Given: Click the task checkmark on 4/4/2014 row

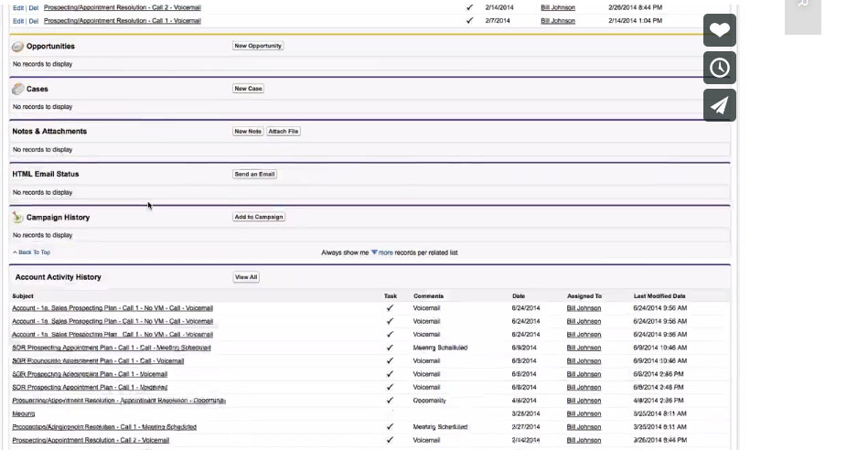Looking at the screenshot, I should pyautogui.click(x=390, y=401).
